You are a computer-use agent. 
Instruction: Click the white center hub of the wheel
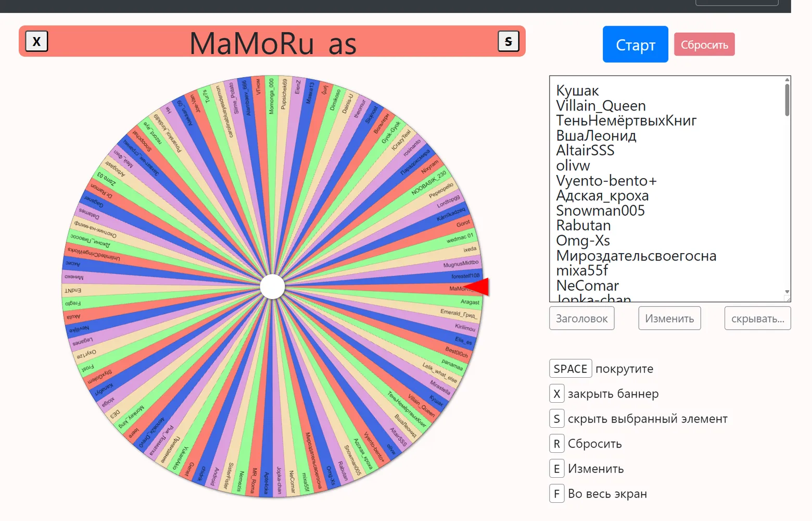272,287
